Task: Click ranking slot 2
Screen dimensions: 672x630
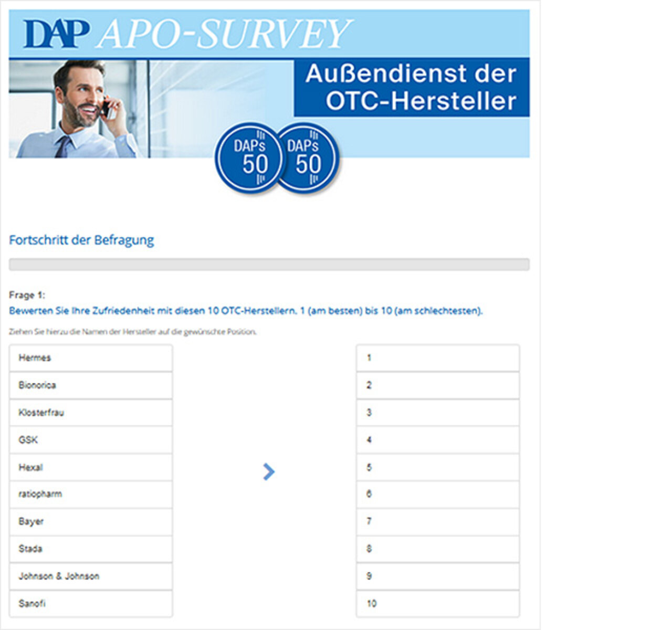Action: 438,385
